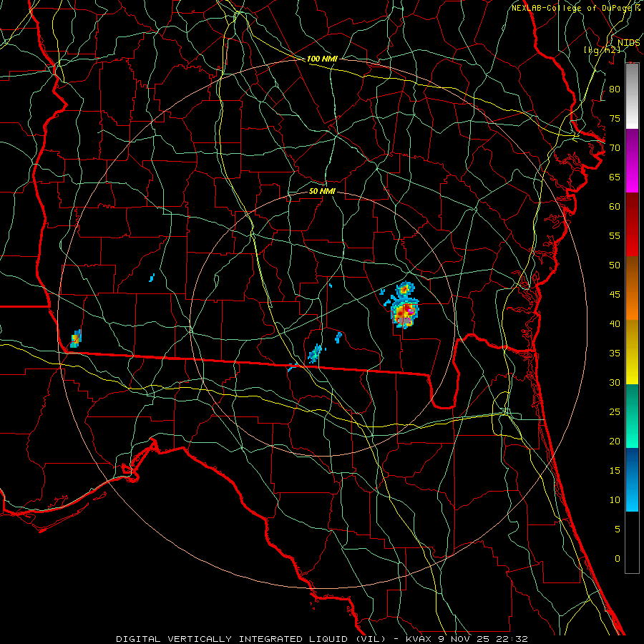This screenshot has width=644, height=644.
Task: Click the color scale value 15
Action: coord(615,471)
